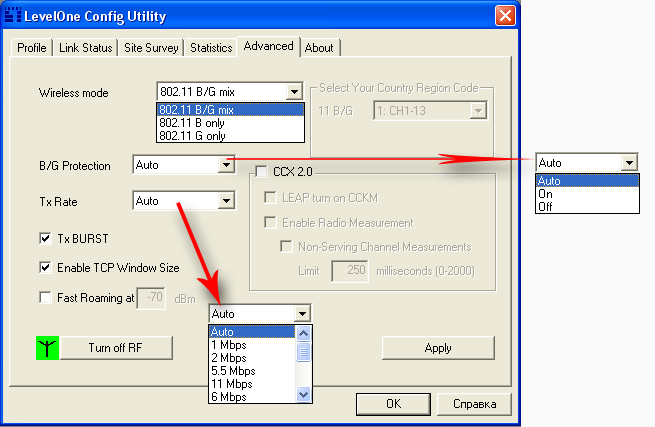The image size is (655, 427).
Task: Select the Advanced tab
Action: click(268, 46)
